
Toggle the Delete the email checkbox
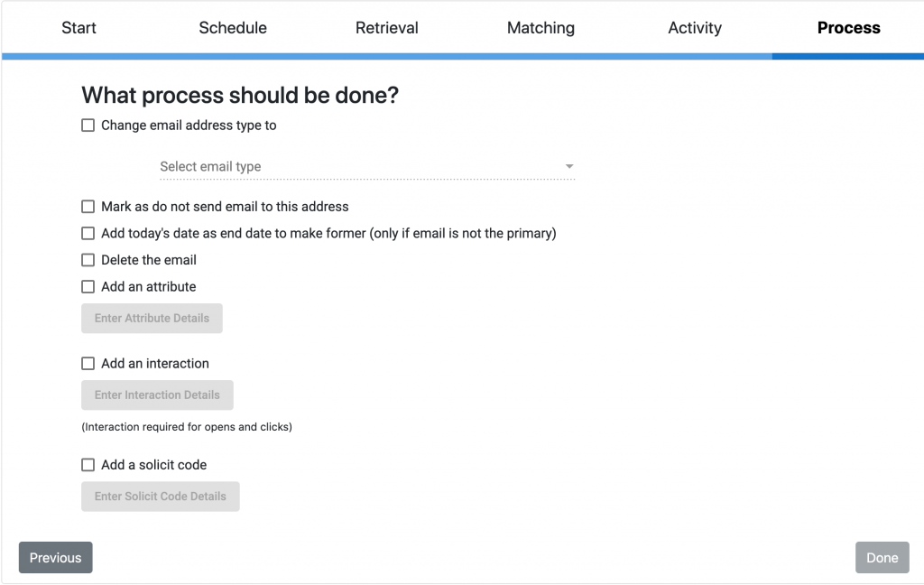[88, 260]
